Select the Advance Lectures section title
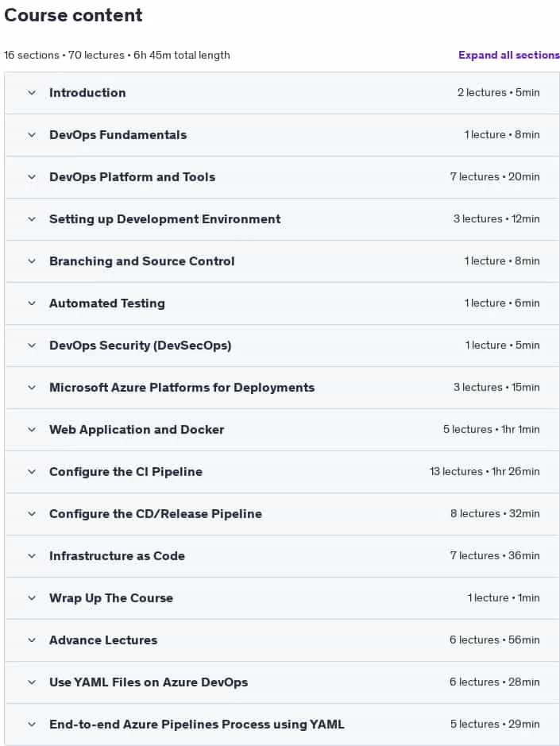Image resolution: width=560 pixels, height=746 pixels. 103,640
